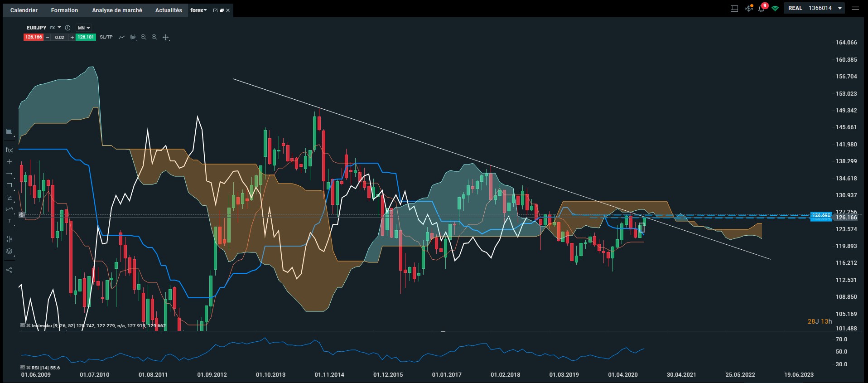Check the green connection status icon

click(x=775, y=8)
